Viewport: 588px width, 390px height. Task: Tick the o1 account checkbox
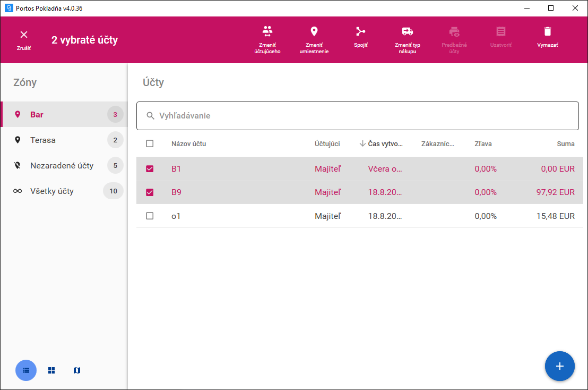click(150, 216)
